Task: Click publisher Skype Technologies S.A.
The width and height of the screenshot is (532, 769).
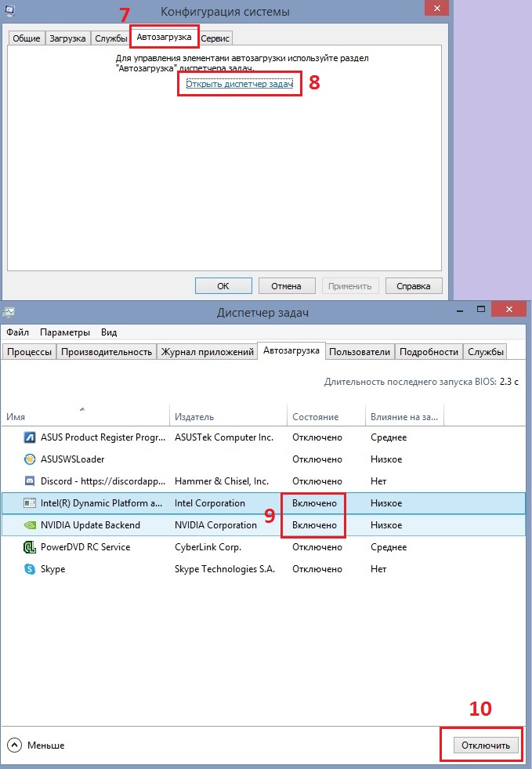Action: 225,569
